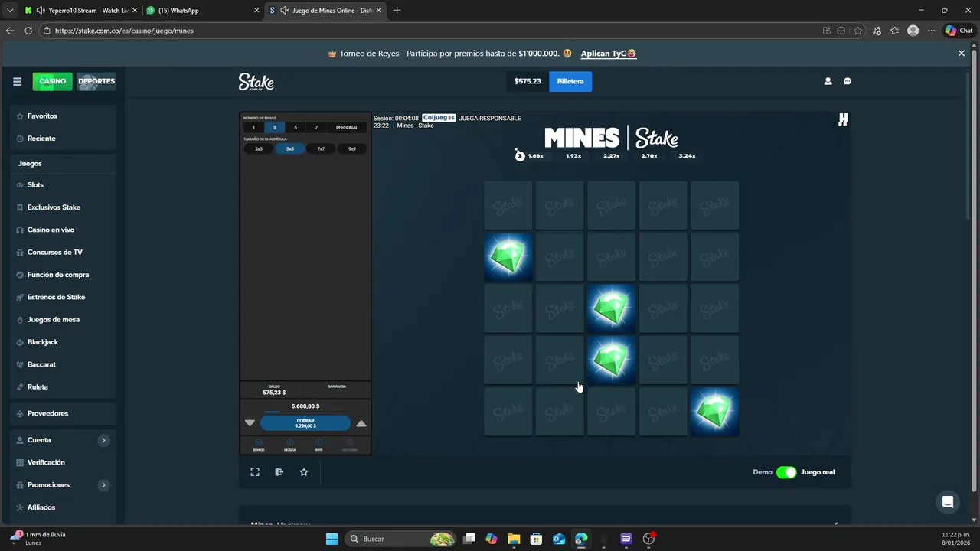The width and height of the screenshot is (980, 551).
Task: Expand the Promociones submenu arrow
Action: pyautogui.click(x=103, y=485)
